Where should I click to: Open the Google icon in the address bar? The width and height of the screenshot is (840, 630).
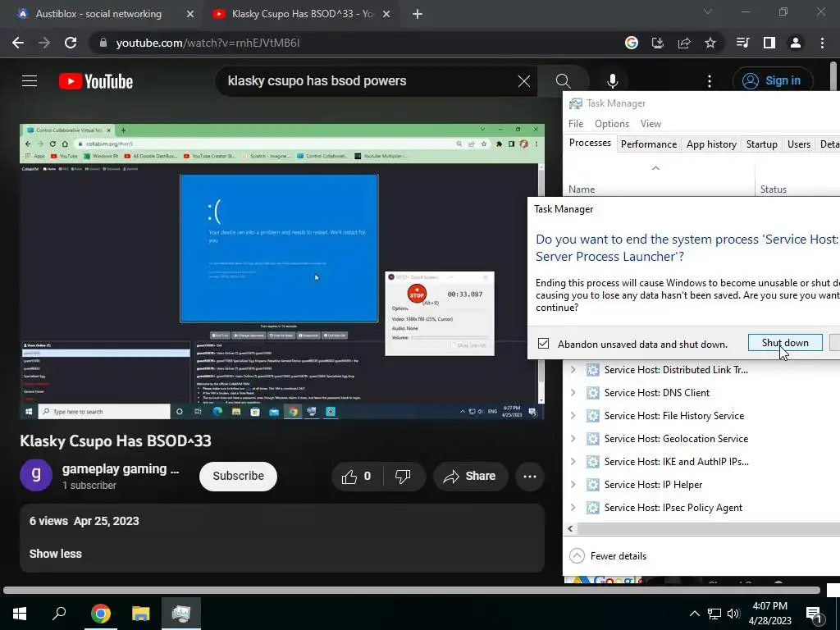tap(632, 43)
